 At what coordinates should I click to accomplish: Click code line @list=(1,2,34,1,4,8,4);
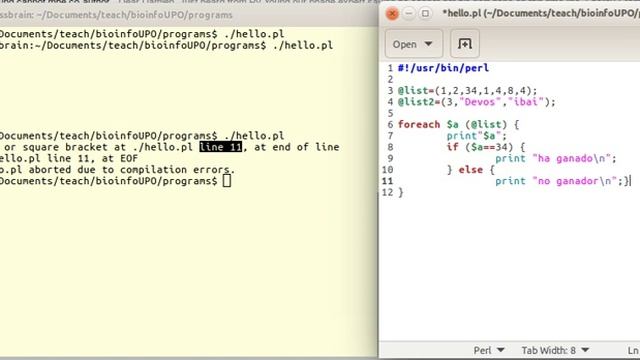467,91
